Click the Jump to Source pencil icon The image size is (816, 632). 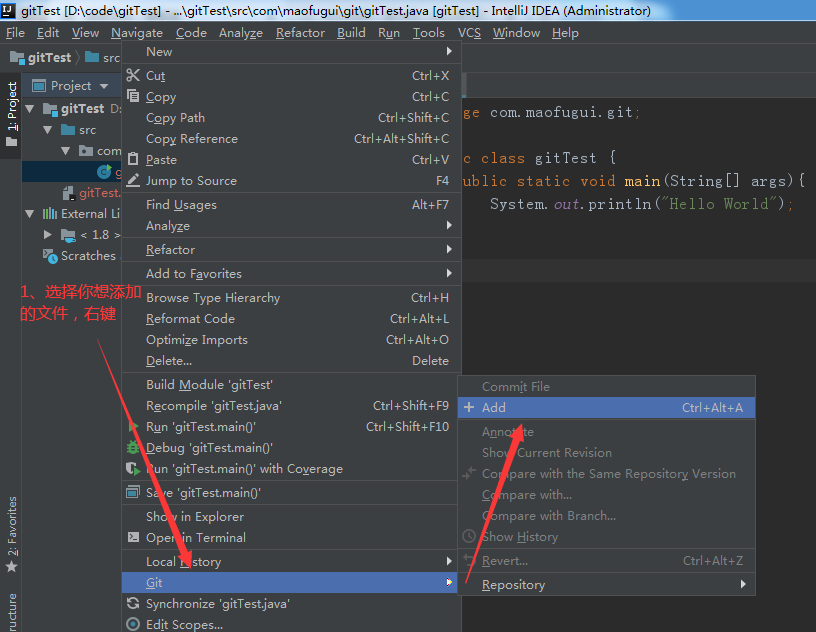click(133, 180)
